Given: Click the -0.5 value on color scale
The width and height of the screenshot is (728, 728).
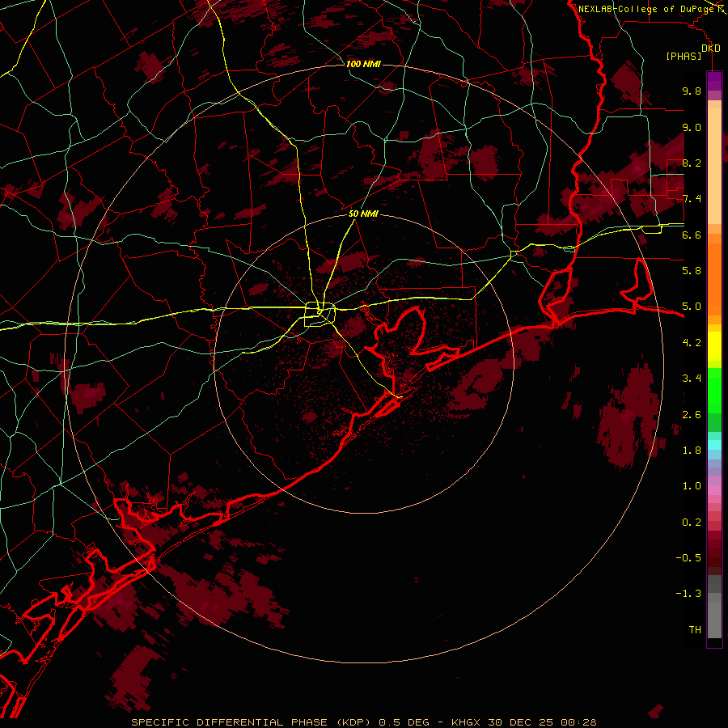Looking at the screenshot, I should point(688,558).
